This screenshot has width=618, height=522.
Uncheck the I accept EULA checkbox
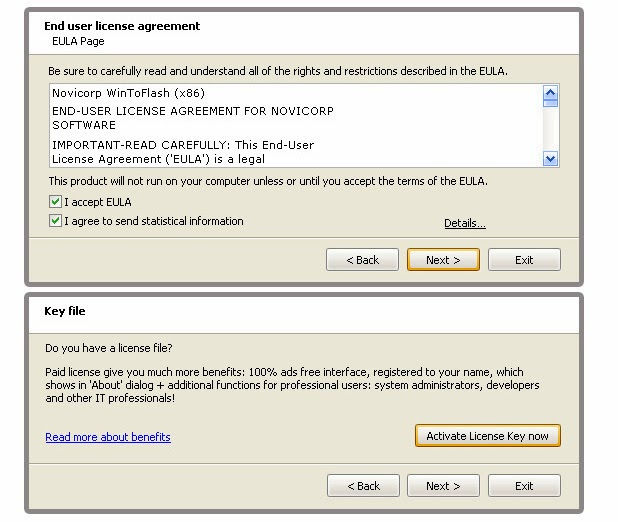(x=55, y=202)
